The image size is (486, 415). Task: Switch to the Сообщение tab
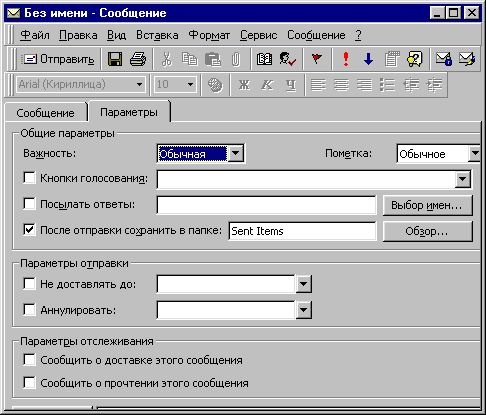[x=45, y=113]
